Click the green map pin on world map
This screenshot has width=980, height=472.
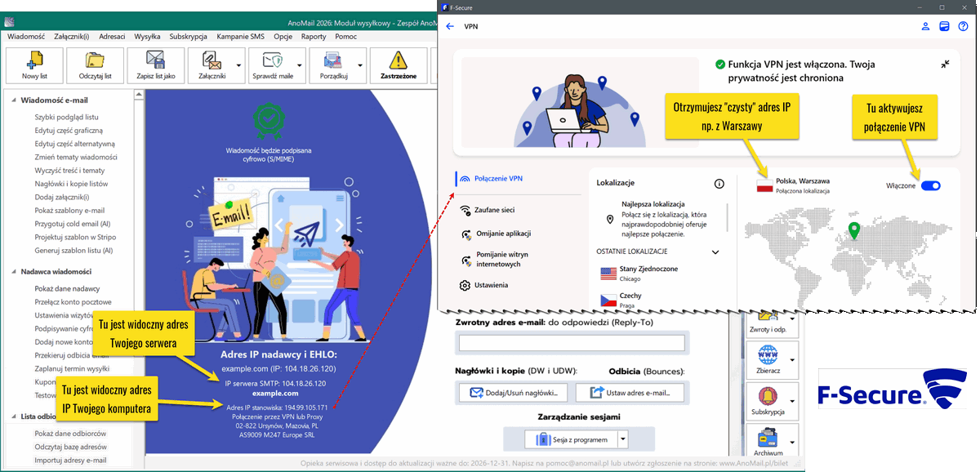coord(854,231)
